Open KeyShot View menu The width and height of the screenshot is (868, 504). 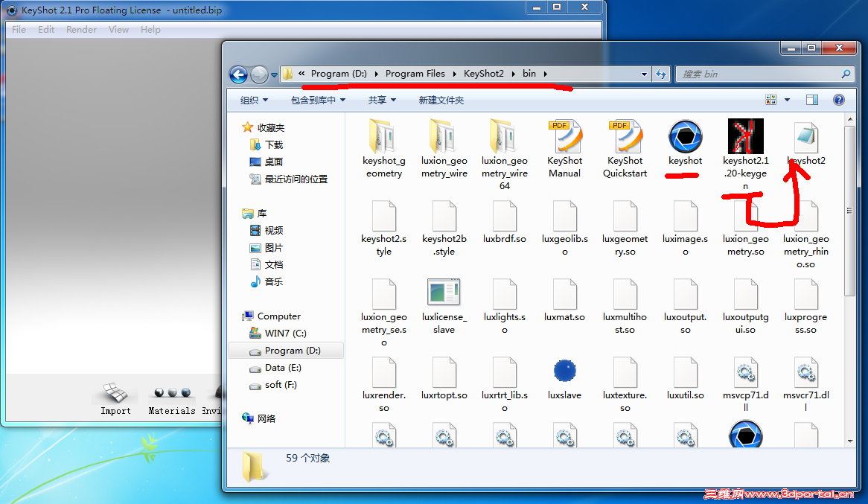click(118, 29)
